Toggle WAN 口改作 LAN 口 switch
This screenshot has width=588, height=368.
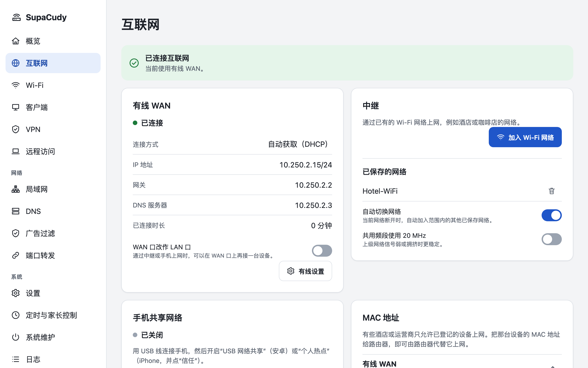322,251
